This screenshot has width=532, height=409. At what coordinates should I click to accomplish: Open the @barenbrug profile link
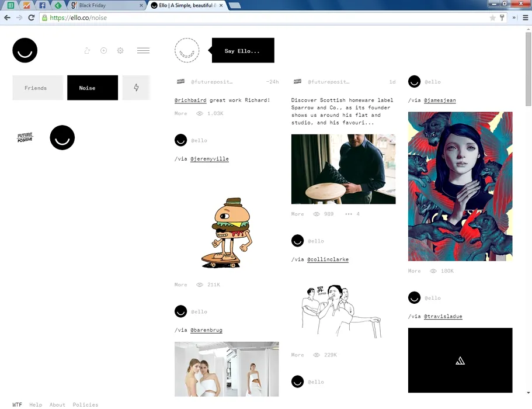pos(206,330)
